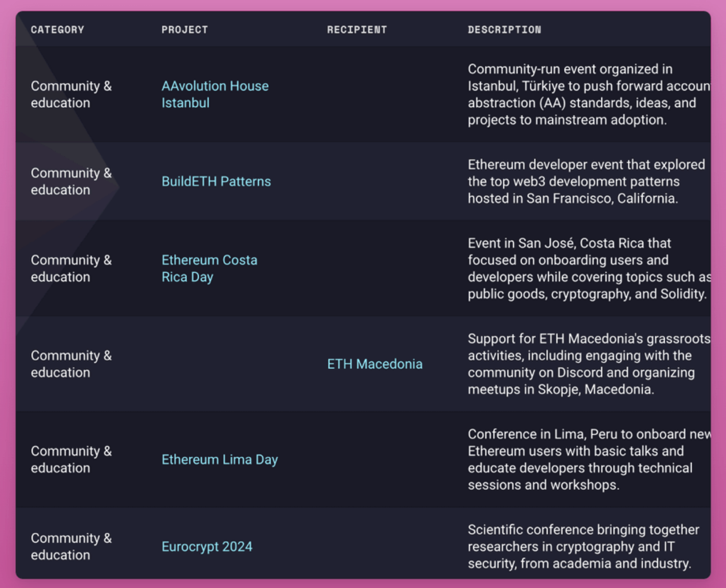This screenshot has width=726, height=588.
Task: Select the category cell in Ethereum Lima Day row
Action: coord(71,459)
